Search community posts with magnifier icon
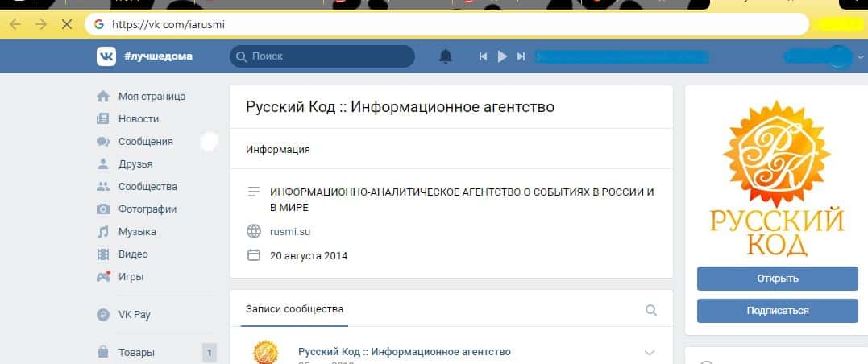Image resolution: width=868 pixels, height=364 pixels. [x=651, y=310]
